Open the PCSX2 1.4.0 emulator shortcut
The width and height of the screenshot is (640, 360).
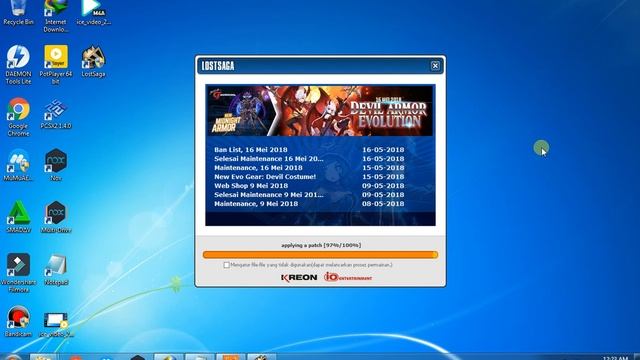(56, 113)
